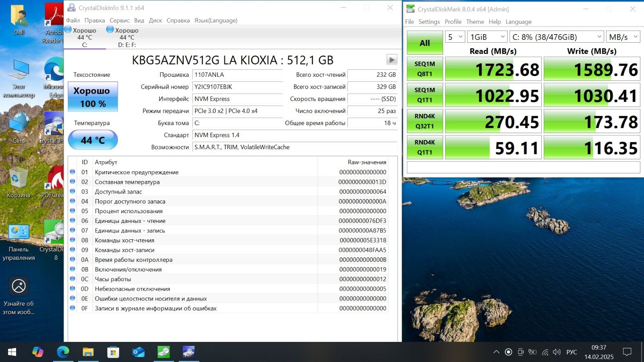Run the RND4K Q1T1 test

click(425, 147)
